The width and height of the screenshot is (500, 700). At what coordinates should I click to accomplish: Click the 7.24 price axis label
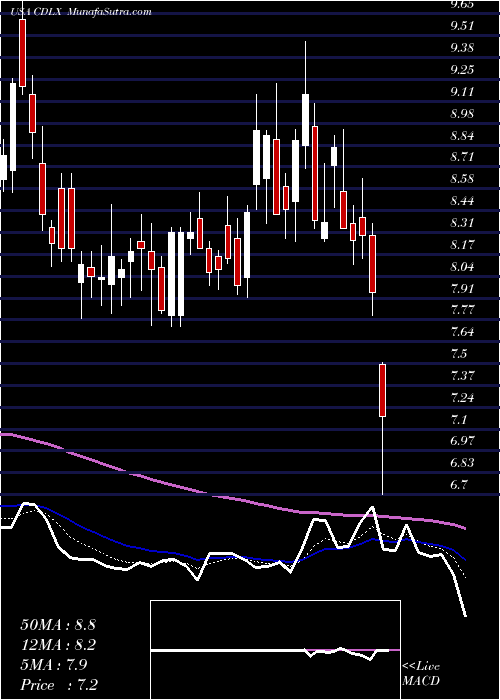[x=463, y=397]
